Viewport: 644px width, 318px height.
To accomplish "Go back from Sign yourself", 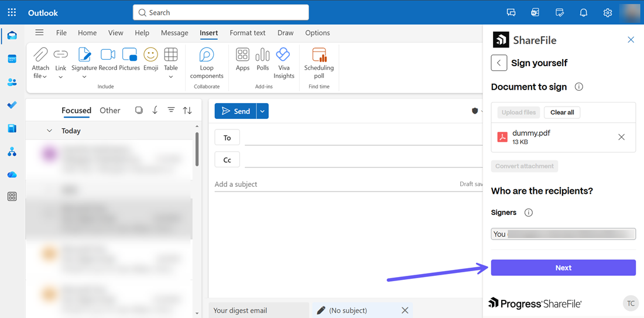I will tap(499, 63).
